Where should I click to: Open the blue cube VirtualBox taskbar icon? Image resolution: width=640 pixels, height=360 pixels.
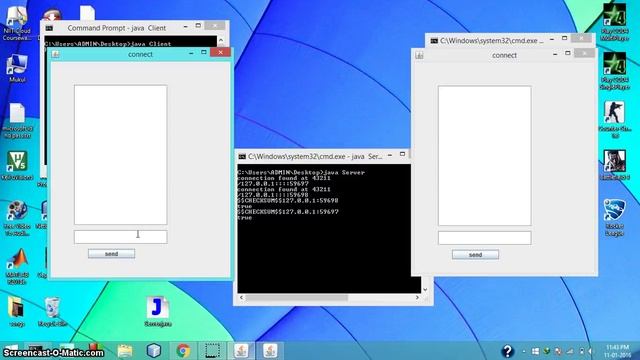(154, 351)
